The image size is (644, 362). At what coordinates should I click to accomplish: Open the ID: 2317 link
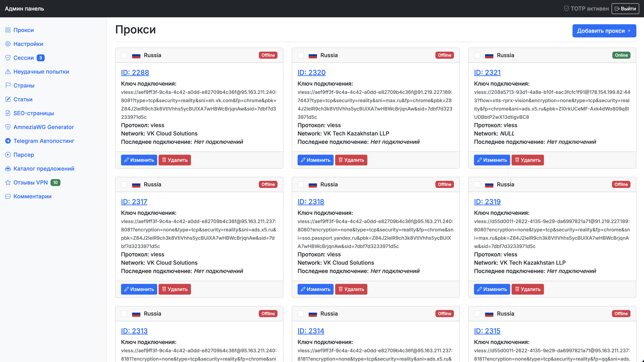(134, 202)
